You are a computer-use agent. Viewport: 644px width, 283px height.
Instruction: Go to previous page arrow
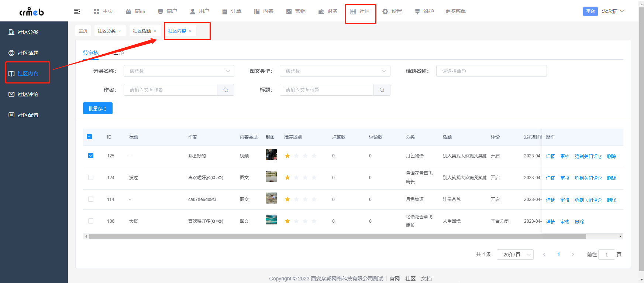click(x=544, y=255)
